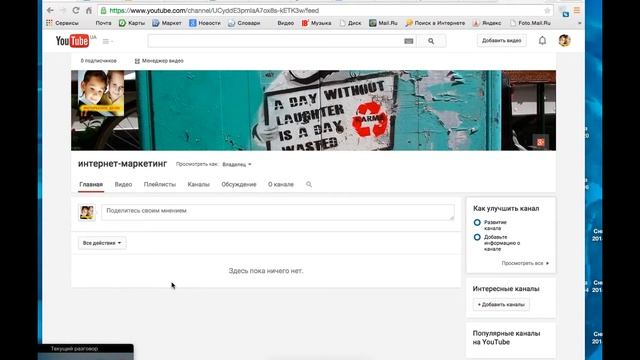Select the Главная tab

pyautogui.click(x=91, y=184)
